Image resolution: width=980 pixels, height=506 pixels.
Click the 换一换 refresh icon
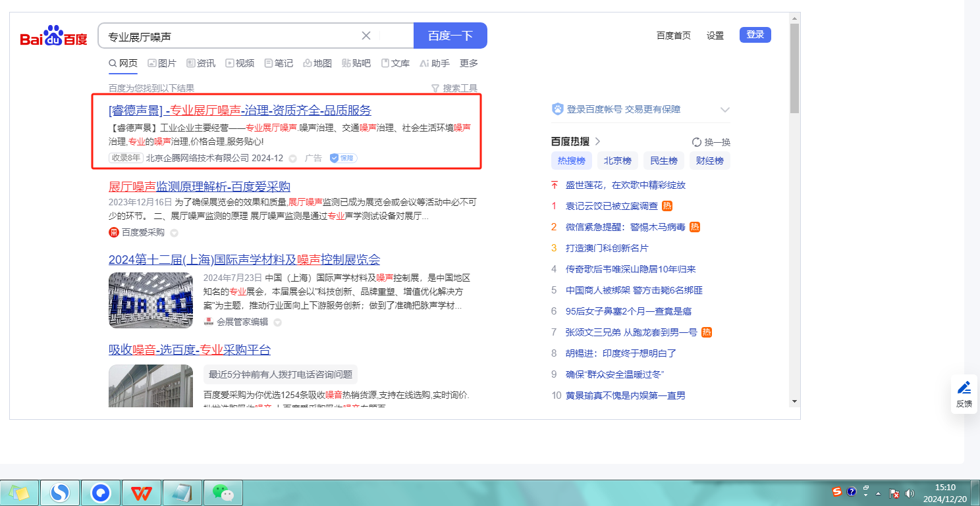point(697,142)
